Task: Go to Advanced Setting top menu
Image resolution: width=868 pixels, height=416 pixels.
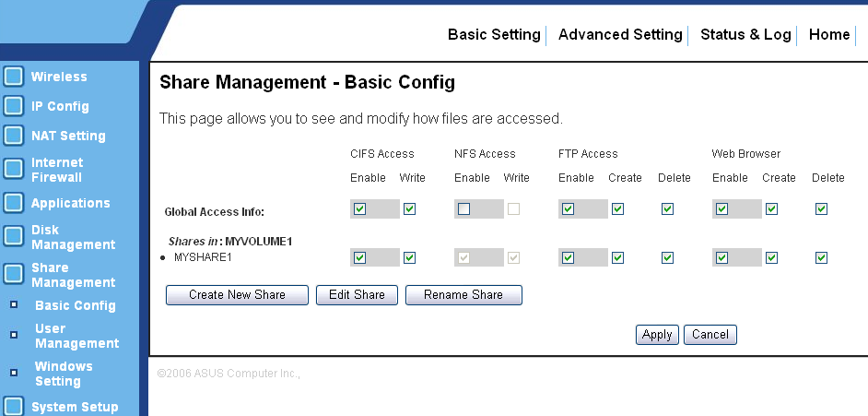Action: [620, 34]
